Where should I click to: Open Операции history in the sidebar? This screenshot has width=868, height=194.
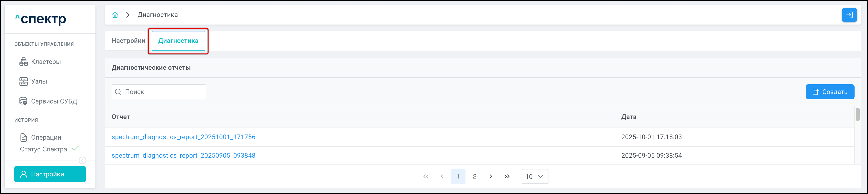tap(46, 138)
